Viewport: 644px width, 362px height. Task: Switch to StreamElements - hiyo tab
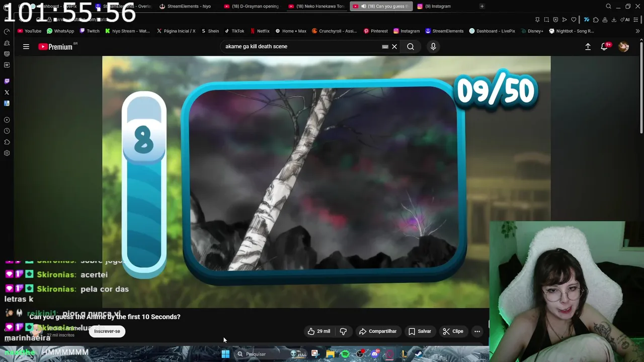(185, 7)
